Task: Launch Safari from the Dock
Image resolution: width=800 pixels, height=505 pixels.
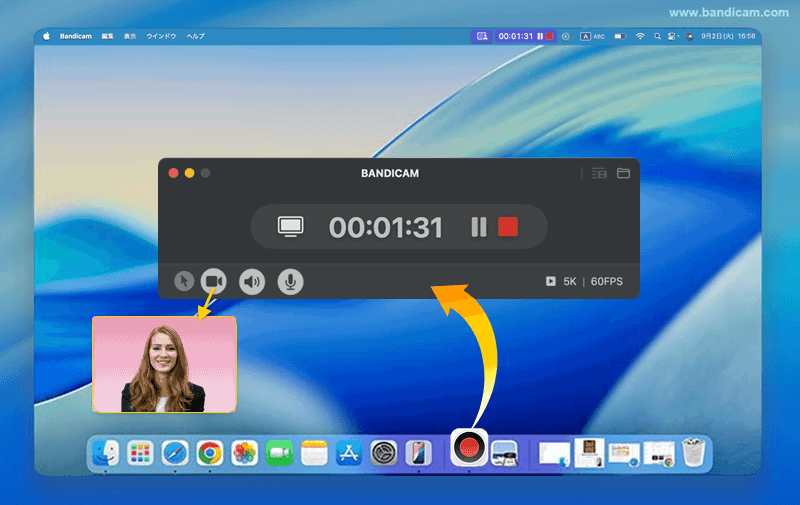Action: coord(174,453)
